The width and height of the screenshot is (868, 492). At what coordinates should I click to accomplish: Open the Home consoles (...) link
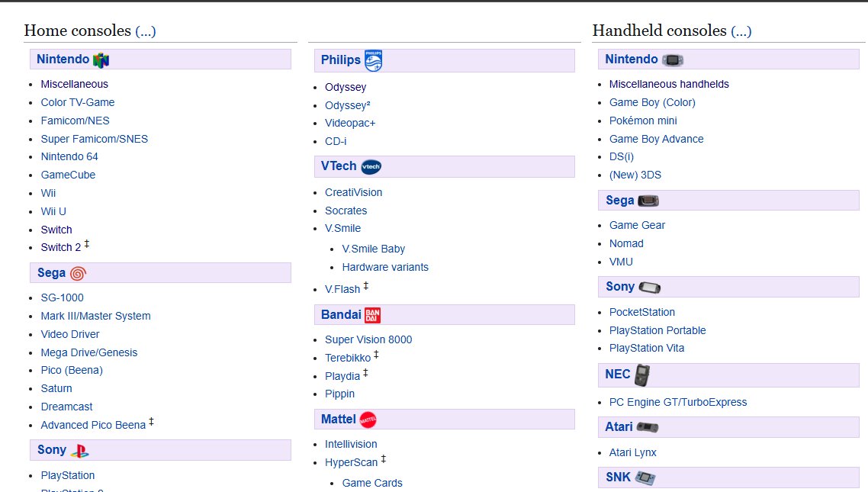(x=146, y=31)
